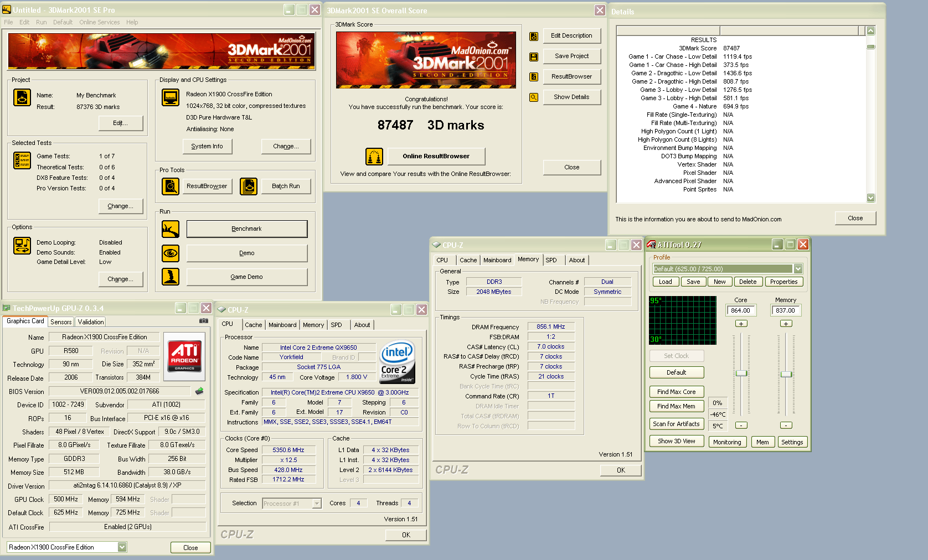Viewport: 928px width, 560px height.
Task: Click the Details results scrollbar down arrow
Action: click(870, 198)
